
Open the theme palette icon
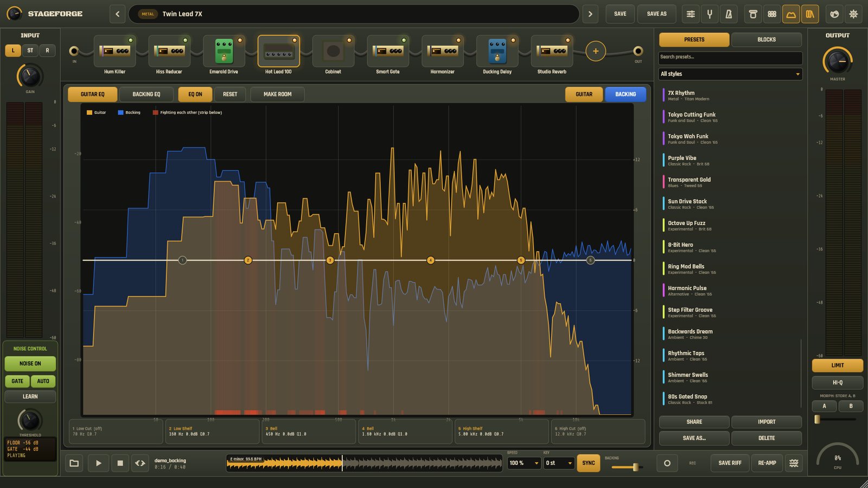tap(834, 14)
